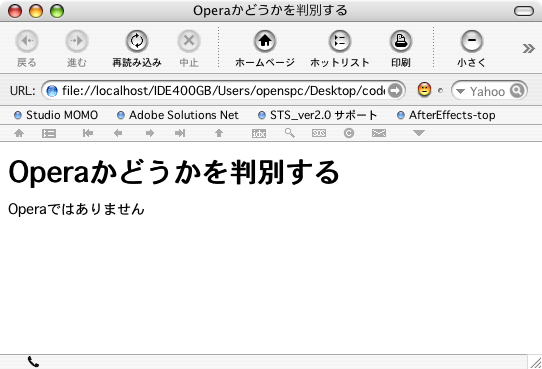Click the zoom-out (小さく) icon

(x=471, y=41)
